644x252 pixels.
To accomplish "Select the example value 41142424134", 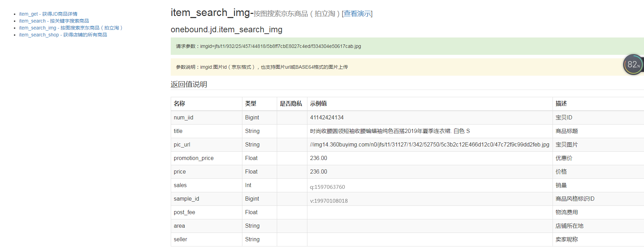I will click(x=327, y=117).
